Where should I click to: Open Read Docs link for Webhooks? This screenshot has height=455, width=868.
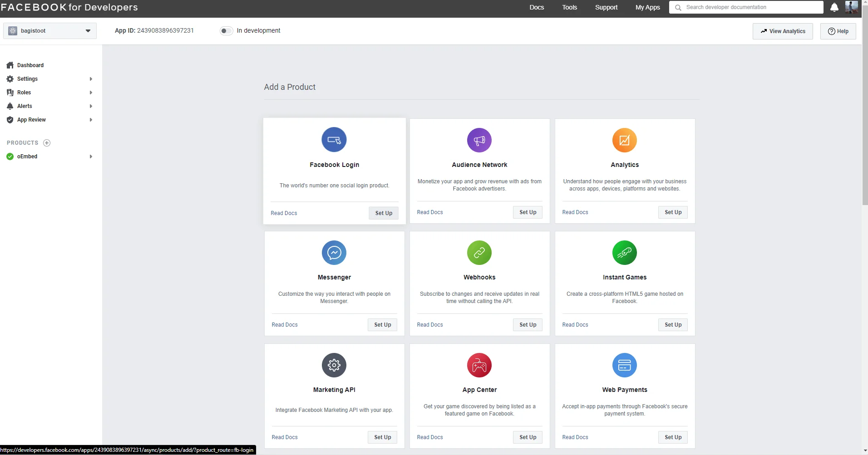pos(430,325)
